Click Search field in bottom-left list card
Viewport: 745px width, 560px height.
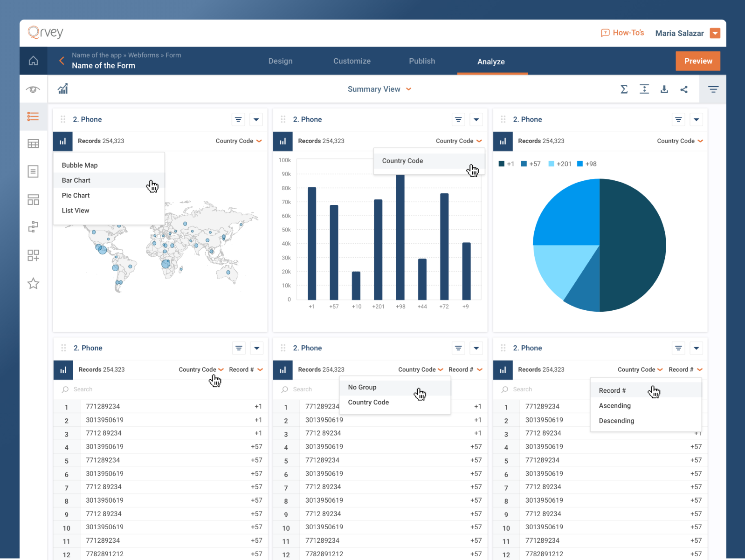coord(160,389)
